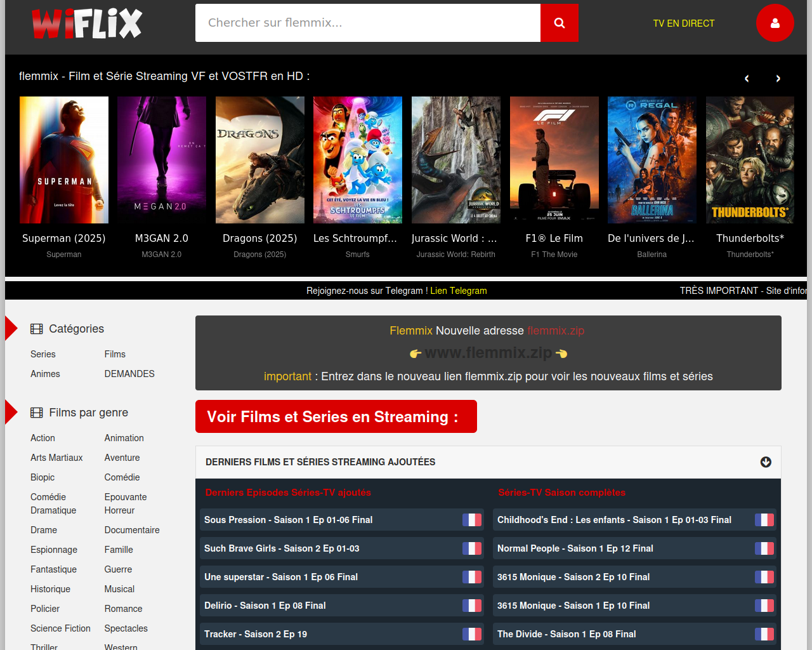Open the user account icon

(x=775, y=23)
